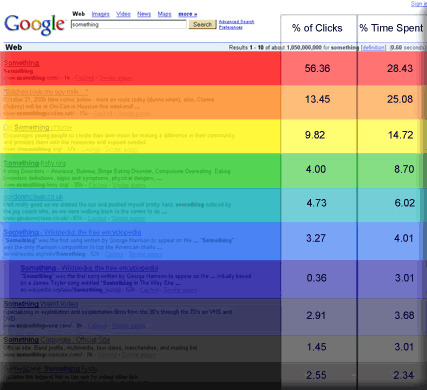Open the 'definition' link in results bar
This screenshot has width=427, height=390.
(x=373, y=48)
